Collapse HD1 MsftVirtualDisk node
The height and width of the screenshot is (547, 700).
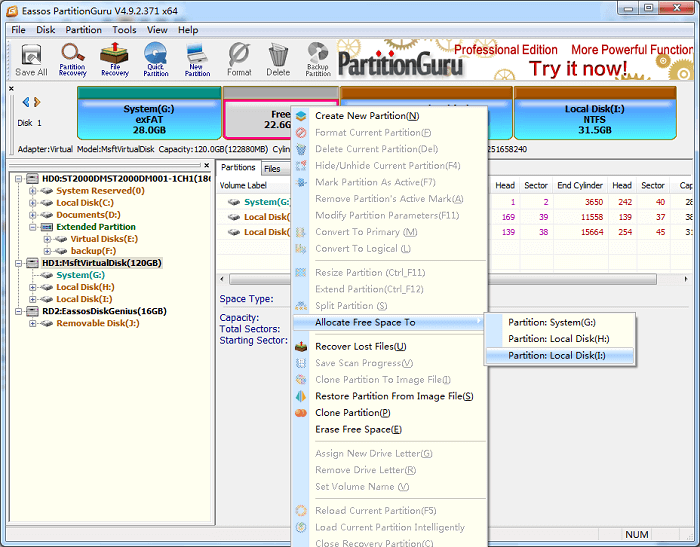18,263
